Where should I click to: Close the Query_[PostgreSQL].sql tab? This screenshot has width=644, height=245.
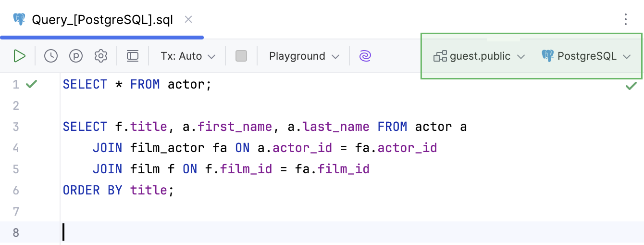[x=189, y=20]
